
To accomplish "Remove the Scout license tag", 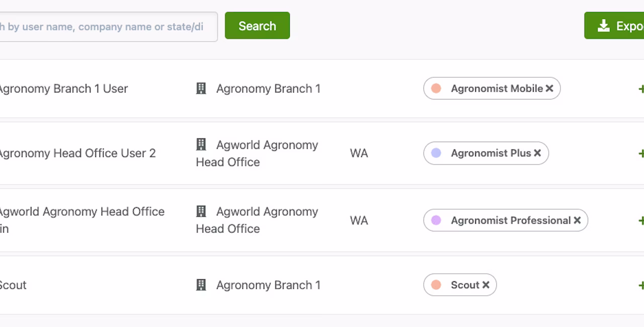I will click(x=486, y=285).
